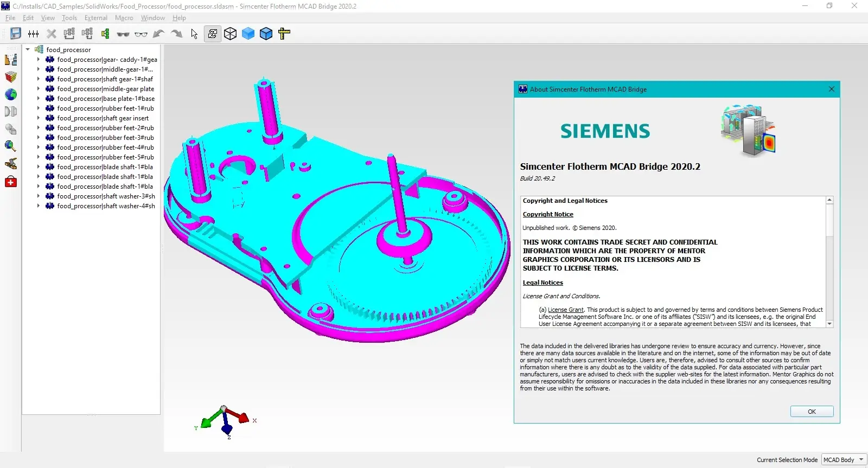This screenshot has height=468, width=868.
Task: Select the food_processor root tree item
Action: 68,49
